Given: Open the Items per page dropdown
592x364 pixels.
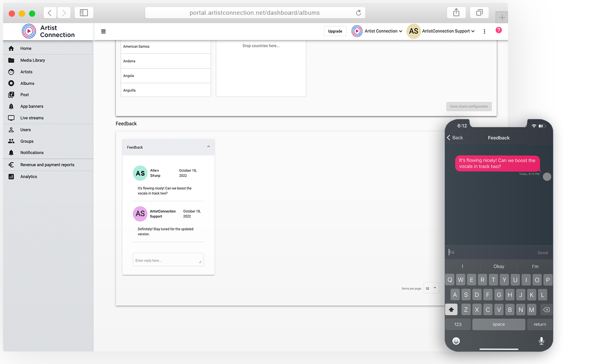Looking at the screenshot, I should (431, 288).
